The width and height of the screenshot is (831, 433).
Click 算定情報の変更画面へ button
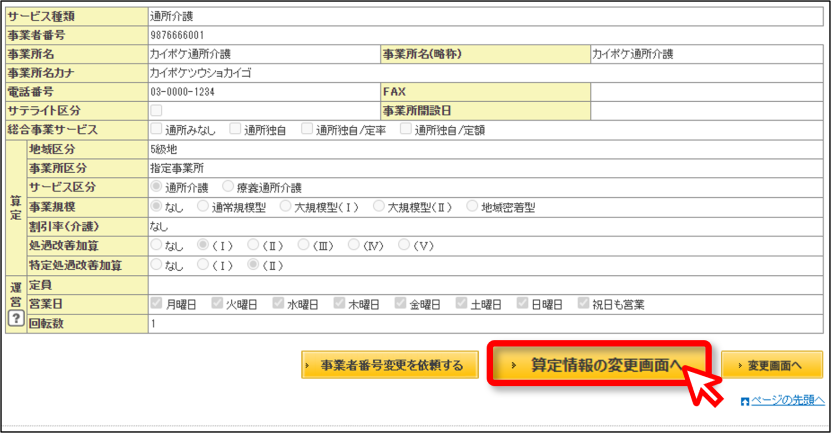pos(599,365)
